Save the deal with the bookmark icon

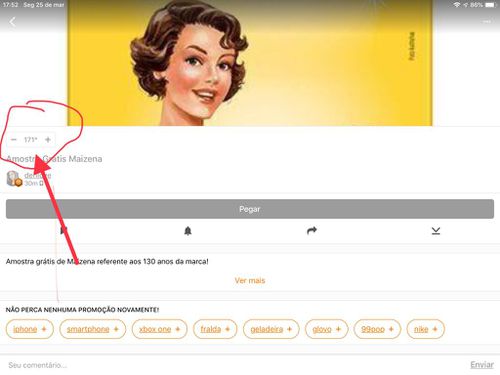point(64,230)
